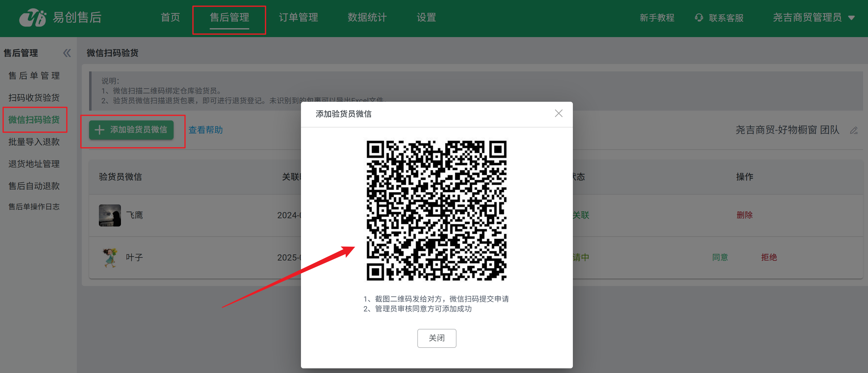Open the 设置 menu

426,17
